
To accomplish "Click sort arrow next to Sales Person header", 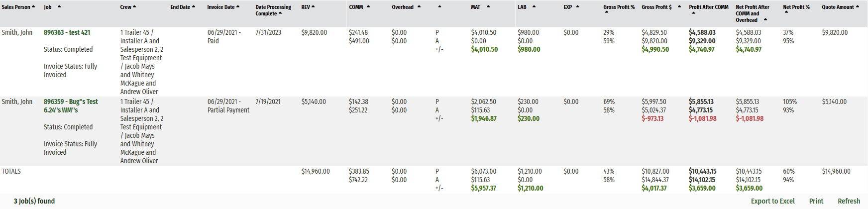I will pos(33,7).
